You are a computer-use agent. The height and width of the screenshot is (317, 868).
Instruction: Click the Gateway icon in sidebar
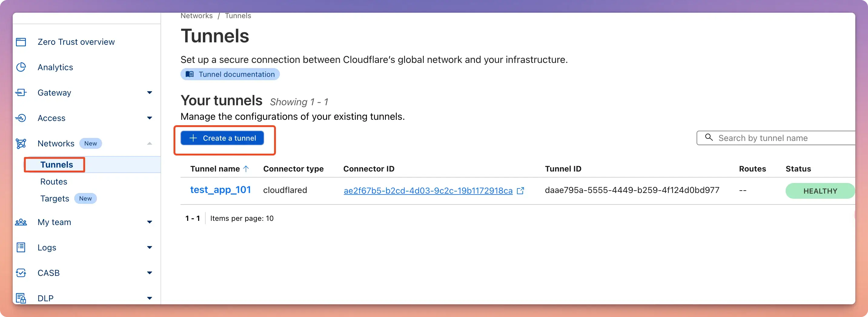tap(21, 93)
